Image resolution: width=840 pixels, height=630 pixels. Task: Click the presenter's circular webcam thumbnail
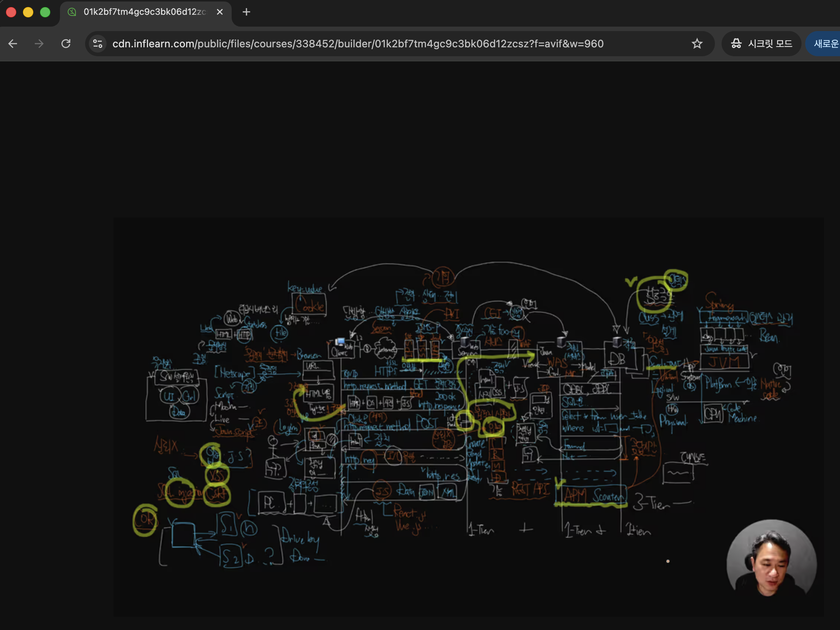[x=771, y=558]
